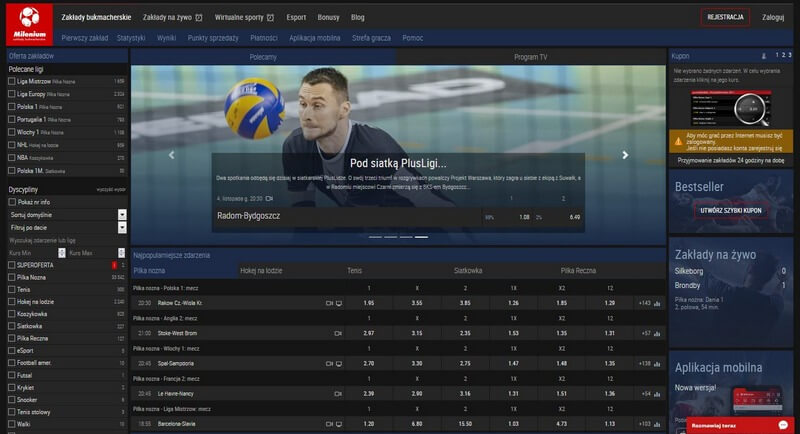Check the Polska 1 checkbox
The width and height of the screenshot is (800, 434).
tap(12, 107)
